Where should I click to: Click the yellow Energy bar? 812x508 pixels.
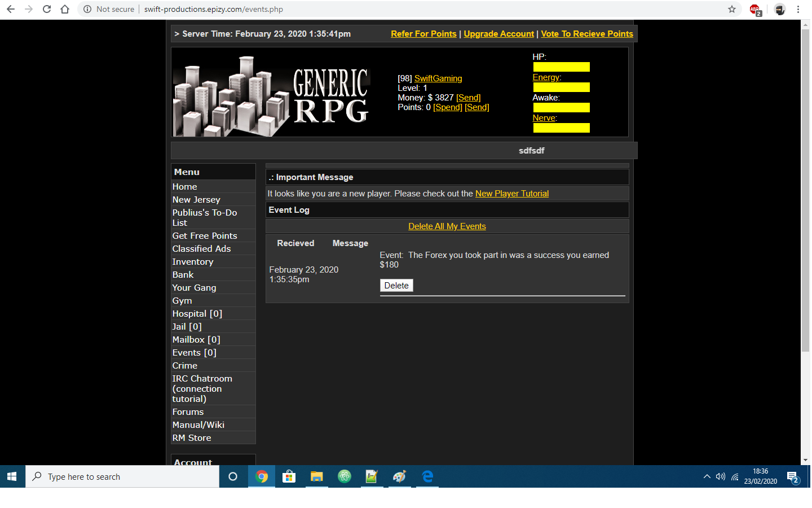pyautogui.click(x=561, y=87)
